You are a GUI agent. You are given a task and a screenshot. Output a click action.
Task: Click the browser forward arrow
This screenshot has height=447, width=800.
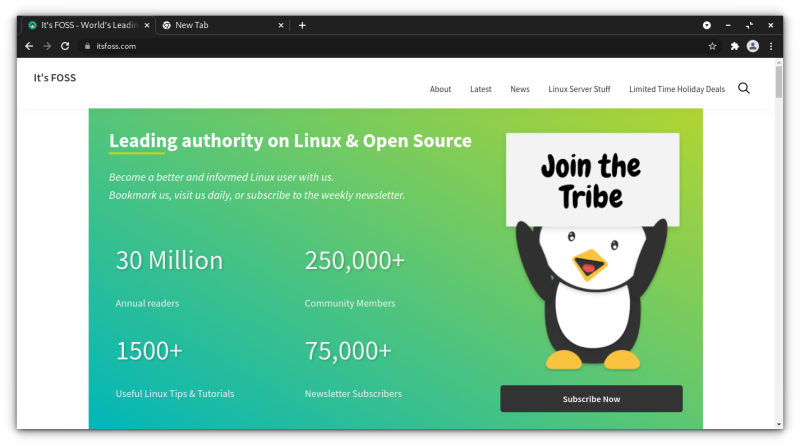pos(47,46)
